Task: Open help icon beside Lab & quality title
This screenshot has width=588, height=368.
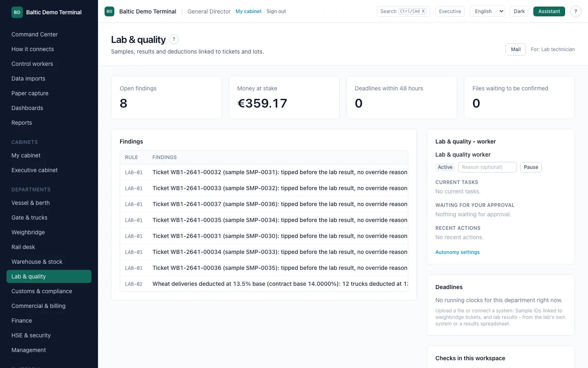Action: pos(174,39)
